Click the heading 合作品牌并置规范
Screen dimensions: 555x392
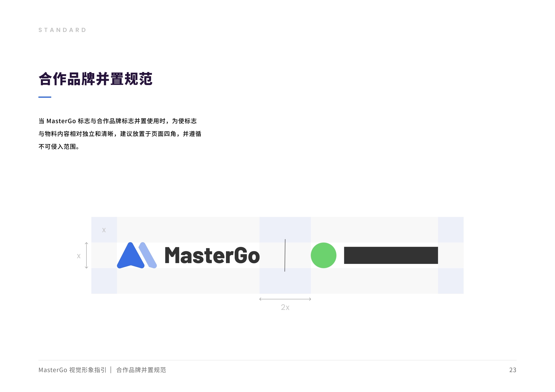(x=95, y=79)
